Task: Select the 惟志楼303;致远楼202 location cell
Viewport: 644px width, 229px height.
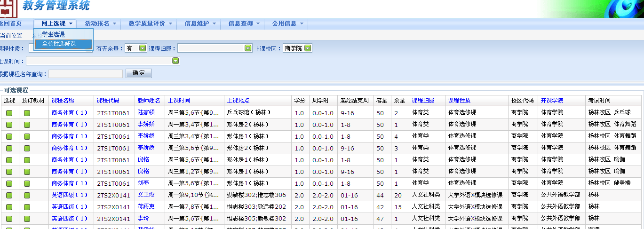Action: click(257, 207)
